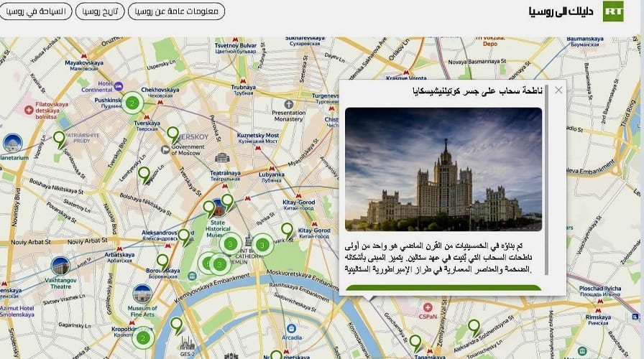The width and height of the screenshot is (644, 359).
Task: Click the Sukharevskaya metro label
Action: point(305,41)
